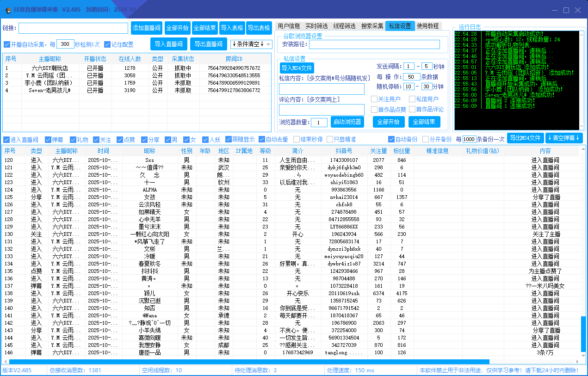The height and width of the screenshot is (376, 588).
Task: Toggle 开播自动采集 checkbox
Action: (x=7, y=44)
